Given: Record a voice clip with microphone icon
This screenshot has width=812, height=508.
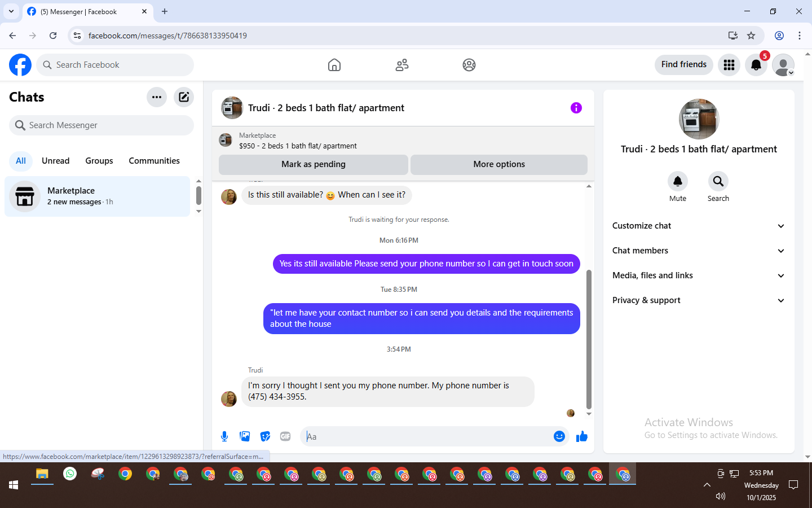Looking at the screenshot, I should click(x=224, y=436).
